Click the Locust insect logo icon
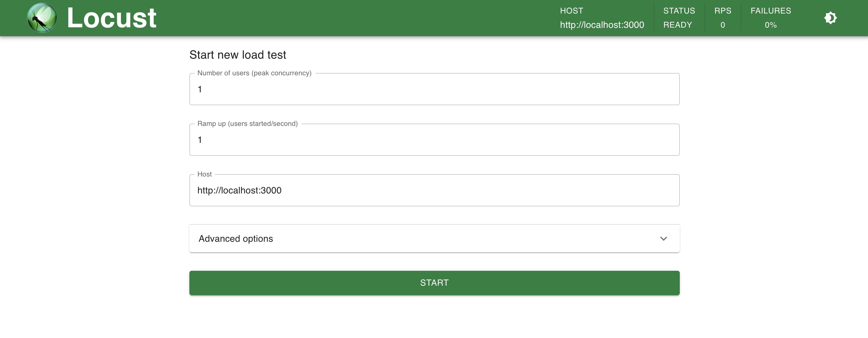 pos(42,18)
